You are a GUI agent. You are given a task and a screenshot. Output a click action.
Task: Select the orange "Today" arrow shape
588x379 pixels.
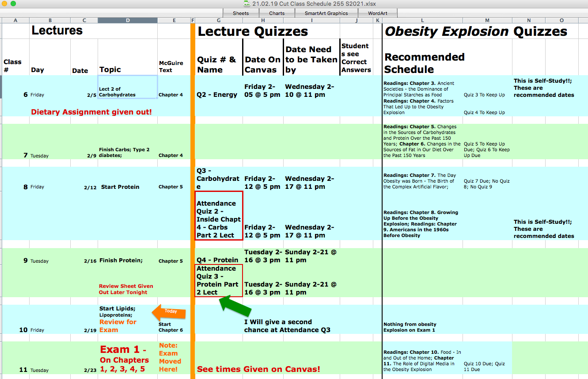point(169,312)
